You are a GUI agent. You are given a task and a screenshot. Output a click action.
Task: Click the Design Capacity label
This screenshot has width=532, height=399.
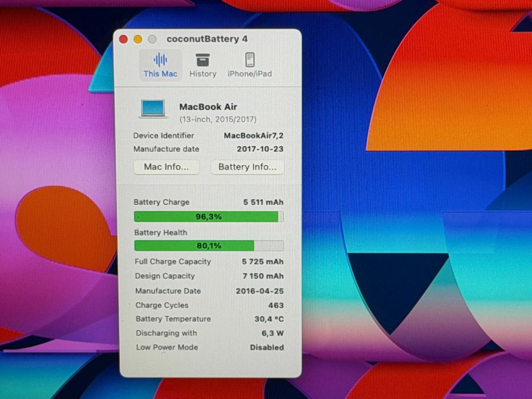pyautogui.click(x=165, y=276)
